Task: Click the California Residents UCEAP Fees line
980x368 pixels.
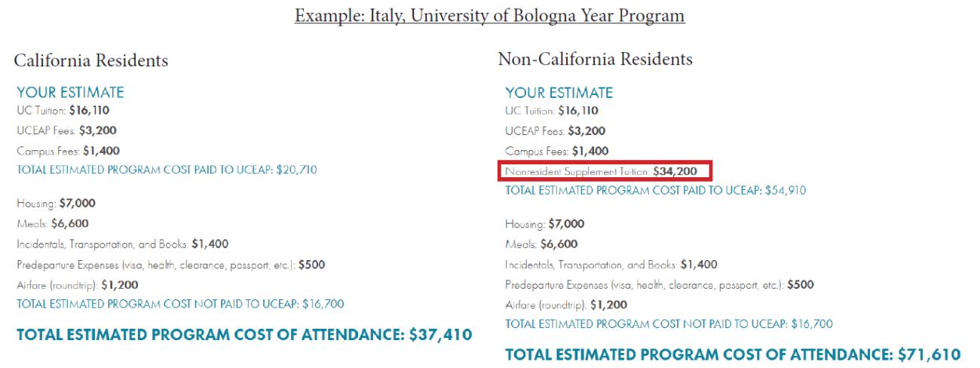Action: pos(66,130)
